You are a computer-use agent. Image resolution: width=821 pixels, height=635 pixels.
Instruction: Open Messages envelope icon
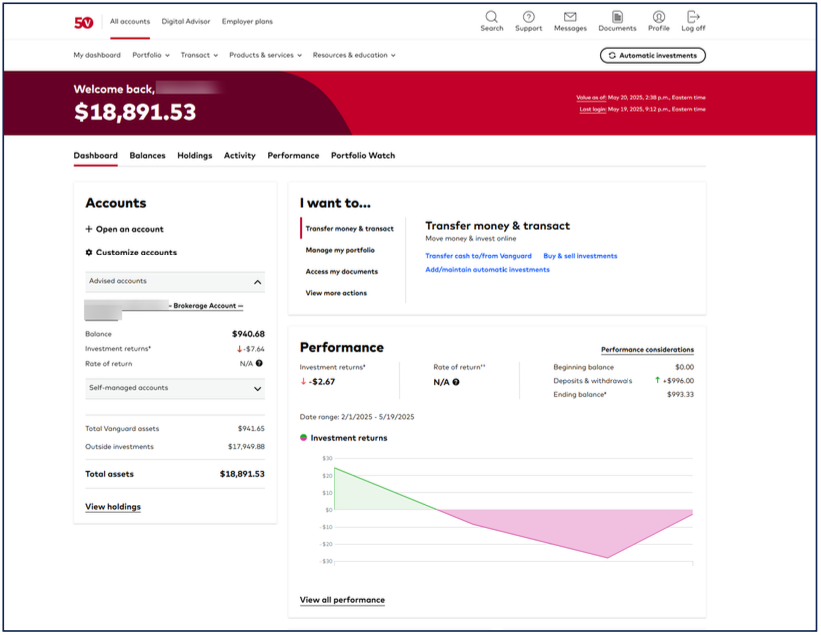tap(570, 17)
